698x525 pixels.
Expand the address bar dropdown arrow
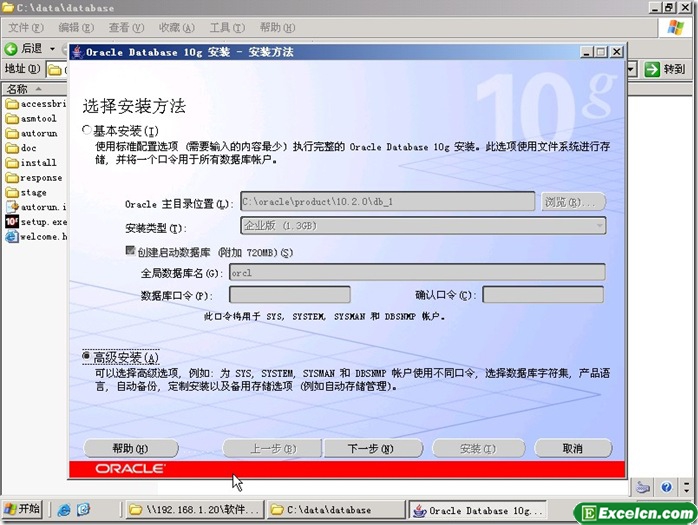(x=632, y=69)
